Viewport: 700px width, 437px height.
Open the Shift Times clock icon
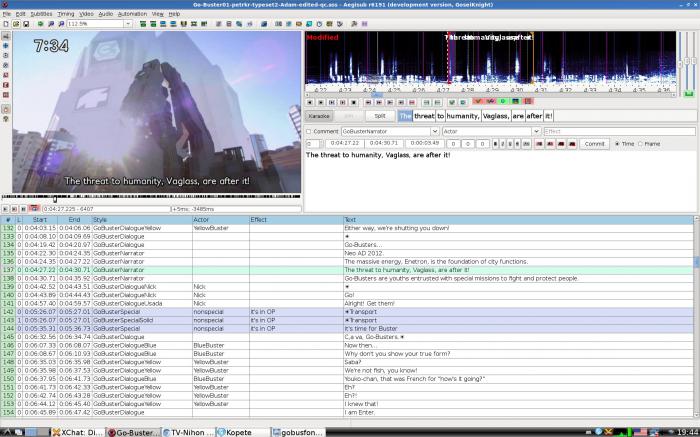pos(319,24)
